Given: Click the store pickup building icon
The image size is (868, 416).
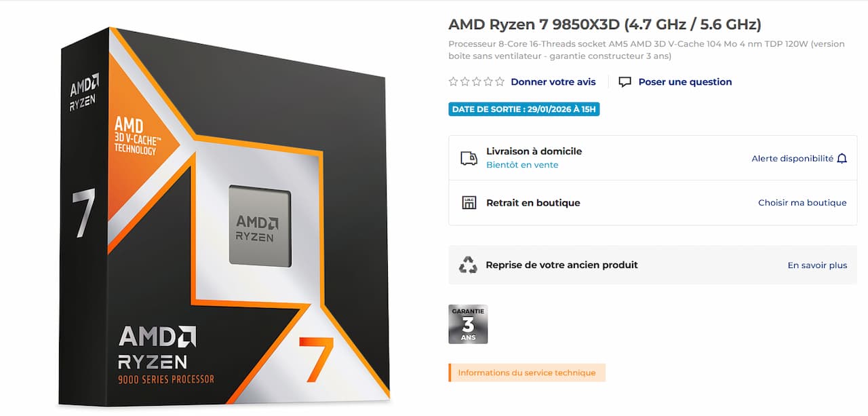Looking at the screenshot, I should click(469, 202).
